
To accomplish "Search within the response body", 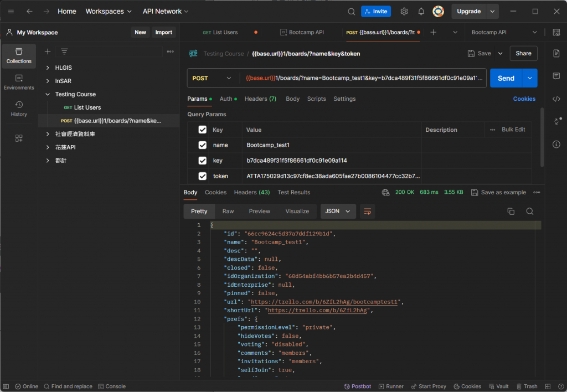I will 530,211.
